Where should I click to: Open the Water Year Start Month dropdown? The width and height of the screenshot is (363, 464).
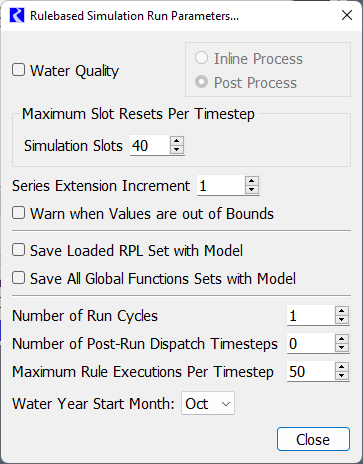tap(208, 403)
